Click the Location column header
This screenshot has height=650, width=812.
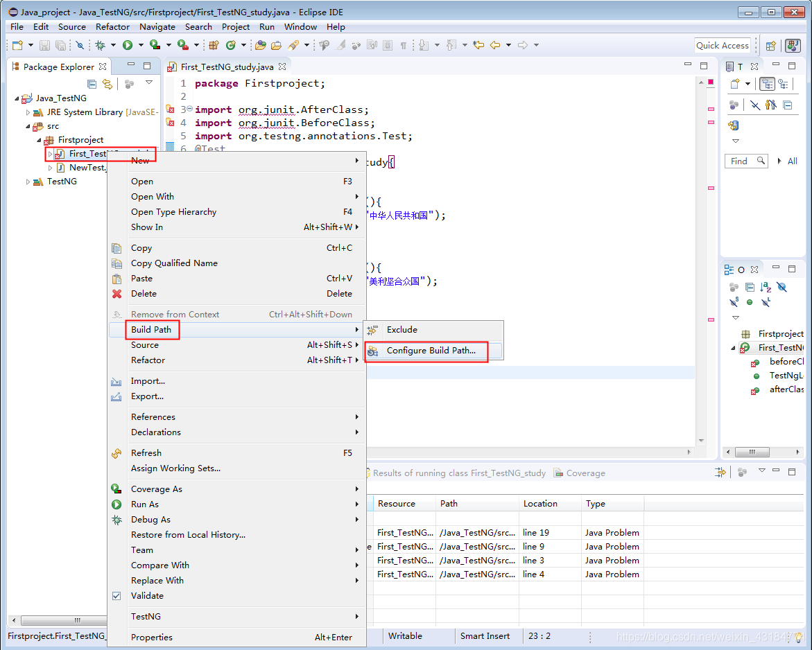(x=549, y=504)
